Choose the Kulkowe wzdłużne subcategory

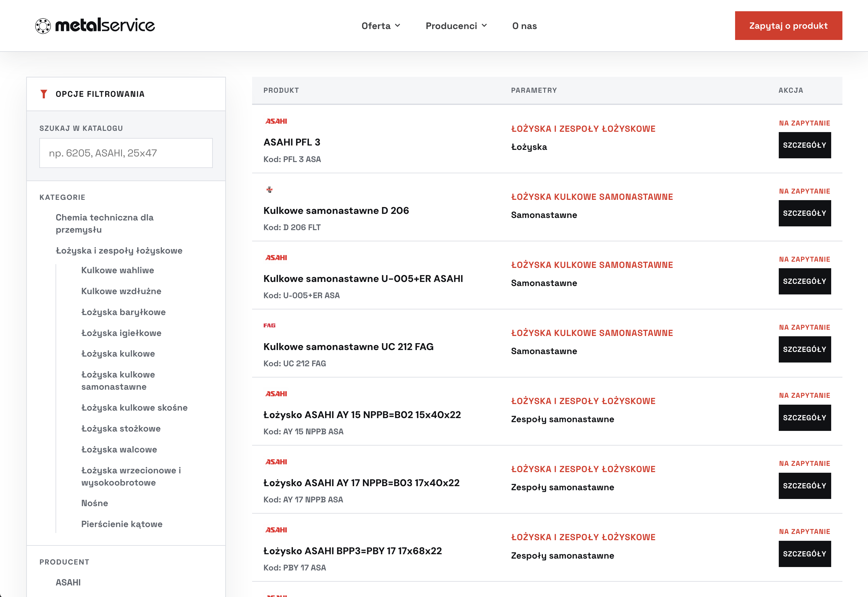pos(121,291)
